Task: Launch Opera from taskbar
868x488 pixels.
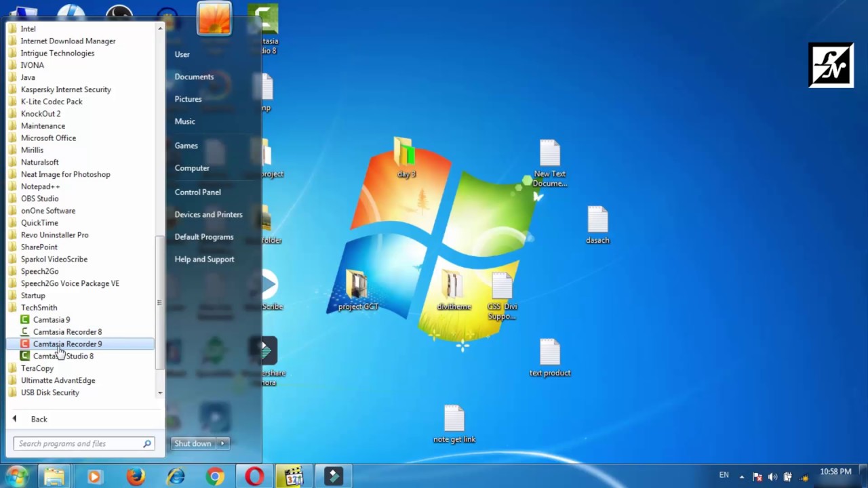Action: 254,476
